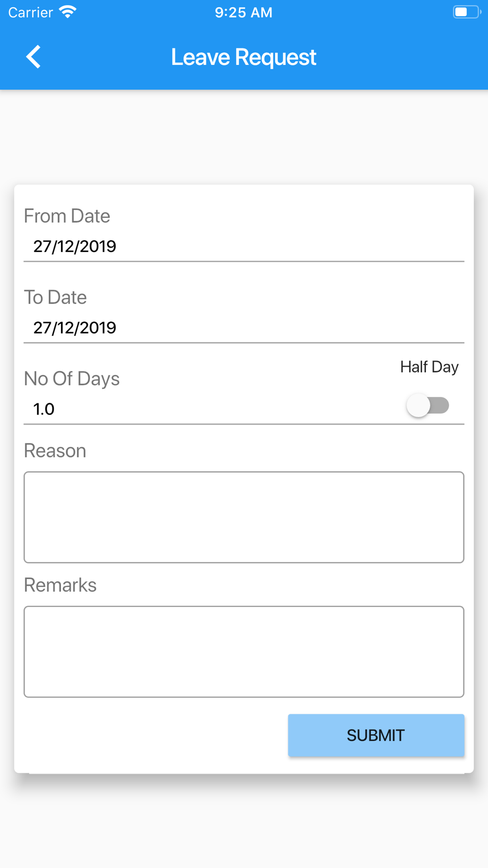Tap the From Date label
This screenshot has height=868, width=488.
[67, 216]
